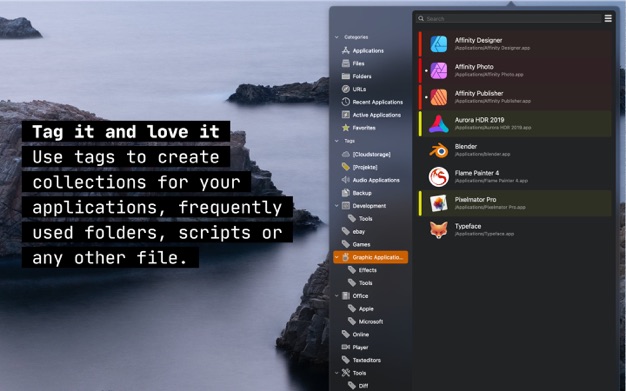Collapse the Development tag chevron
Viewport: 626px width, 391px height.
click(x=337, y=206)
